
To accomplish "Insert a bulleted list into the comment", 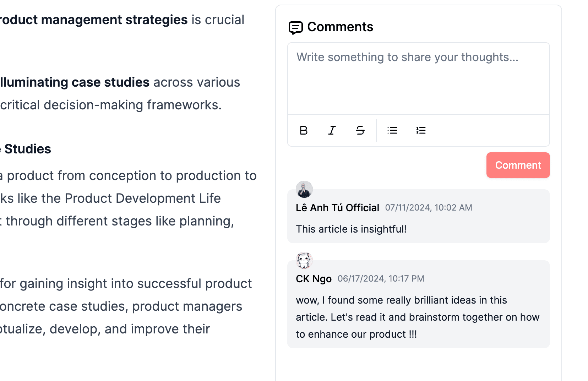I will pyautogui.click(x=392, y=130).
